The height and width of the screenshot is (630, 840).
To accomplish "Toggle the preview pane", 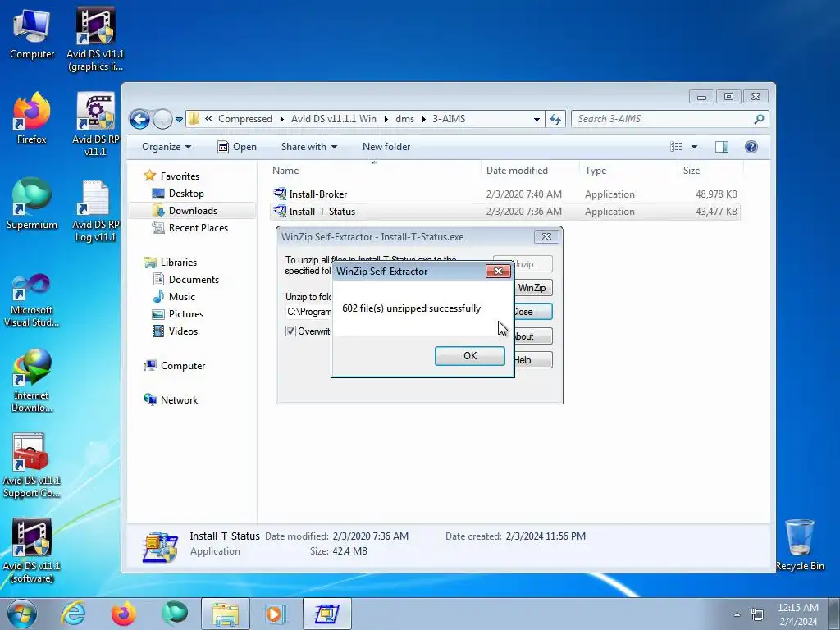I will (x=722, y=147).
